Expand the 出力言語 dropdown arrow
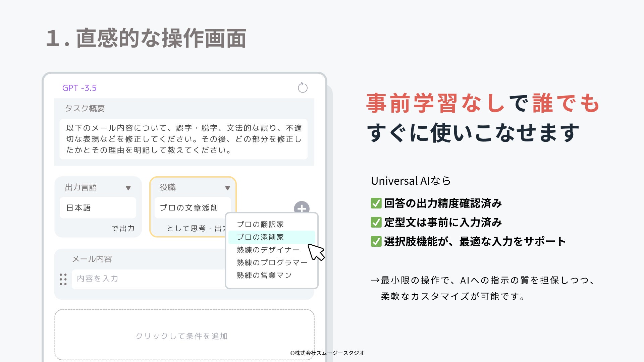Viewport: 644px width, 362px height. point(128,188)
